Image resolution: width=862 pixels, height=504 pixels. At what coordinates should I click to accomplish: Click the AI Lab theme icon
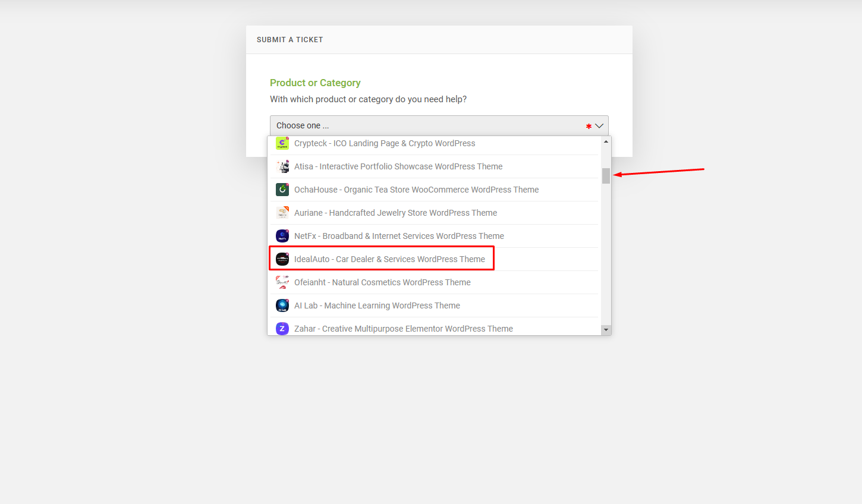coord(282,305)
